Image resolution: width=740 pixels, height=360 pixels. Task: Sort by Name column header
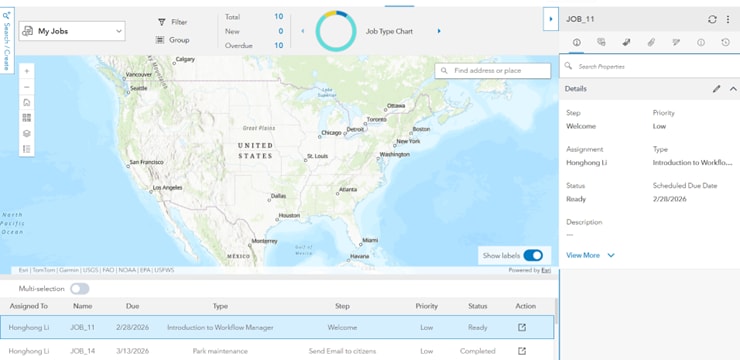(x=83, y=306)
